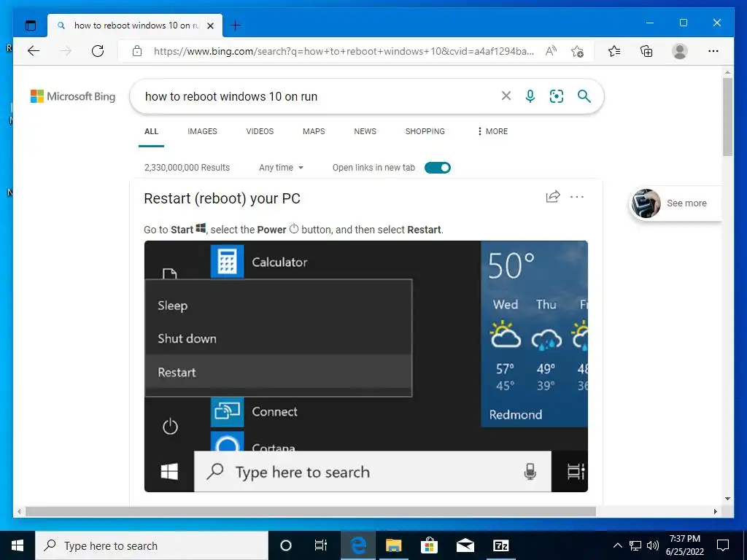Close the 'how to reboot windows 10' tab

click(x=210, y=26)
